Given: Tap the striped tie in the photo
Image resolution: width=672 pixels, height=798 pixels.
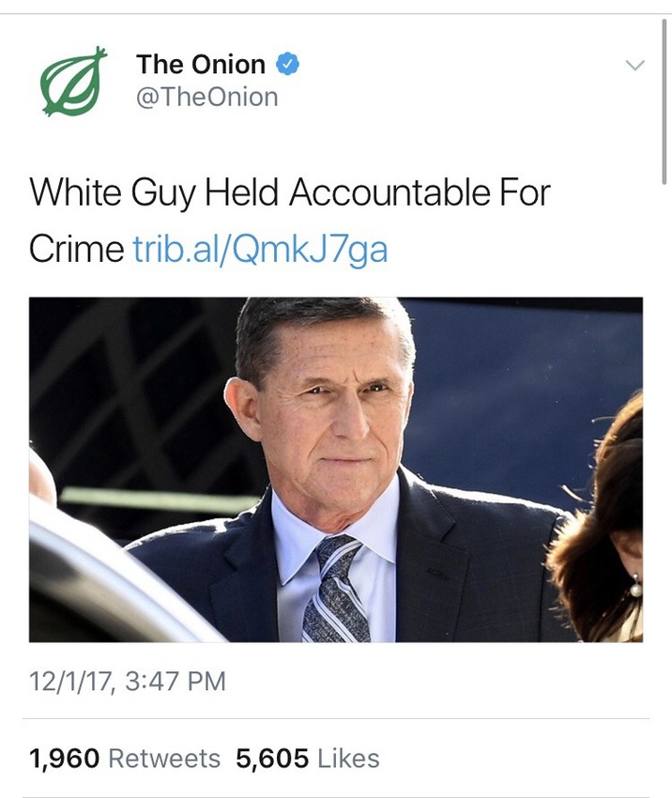Looking at the screenshot, I should point(335,590).
